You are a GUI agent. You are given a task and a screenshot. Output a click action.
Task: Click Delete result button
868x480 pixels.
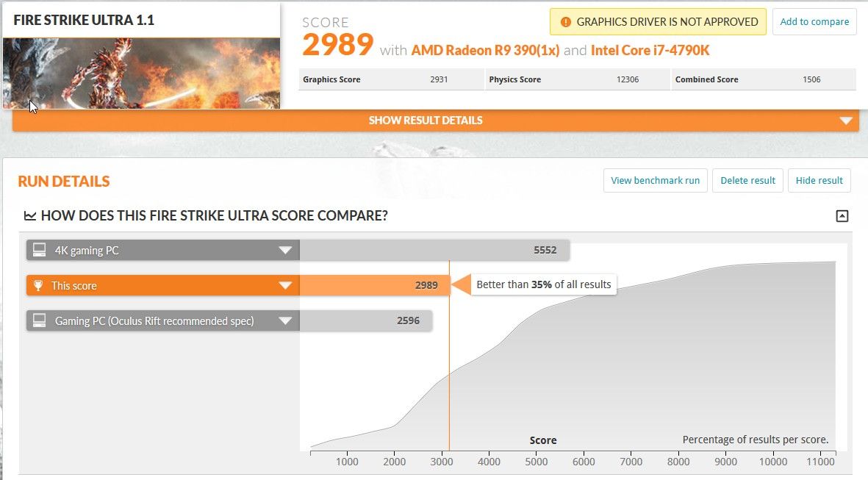coord(748,181)
